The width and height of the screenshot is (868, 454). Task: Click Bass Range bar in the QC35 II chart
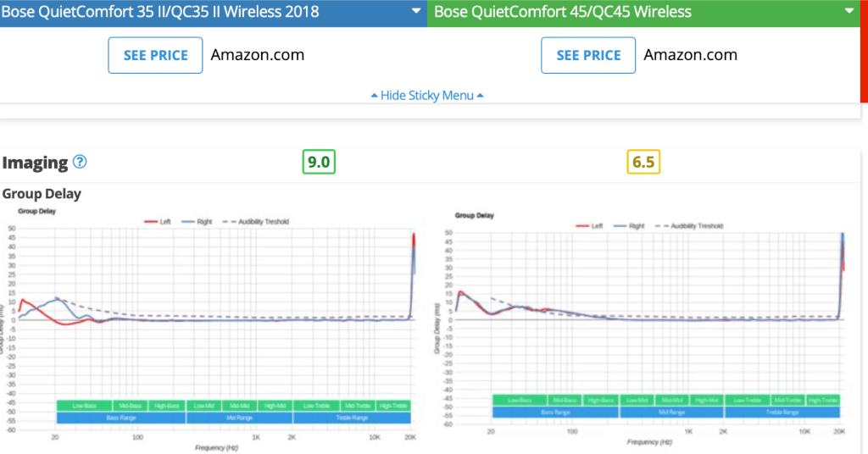click(x=120, y=418)
